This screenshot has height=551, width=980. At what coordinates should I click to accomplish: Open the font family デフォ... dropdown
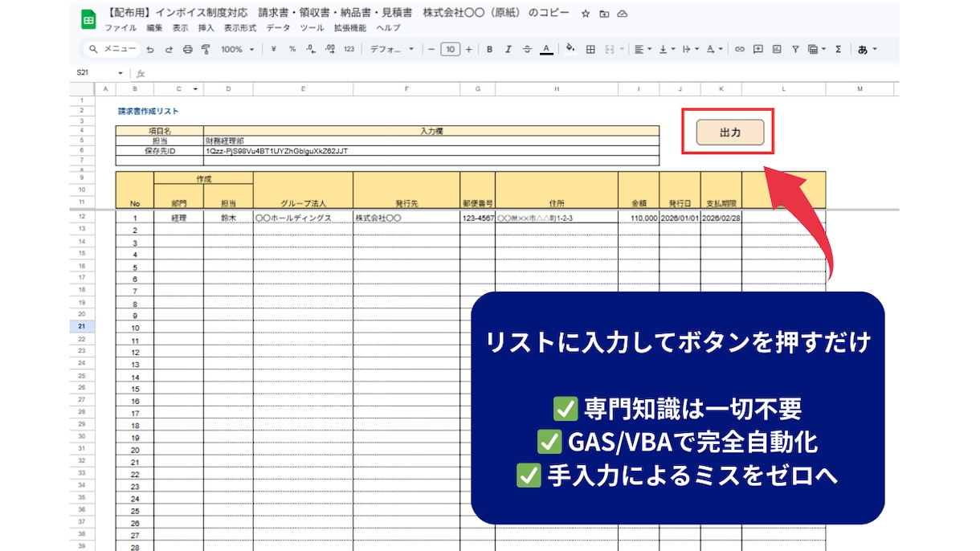(392, 49)
